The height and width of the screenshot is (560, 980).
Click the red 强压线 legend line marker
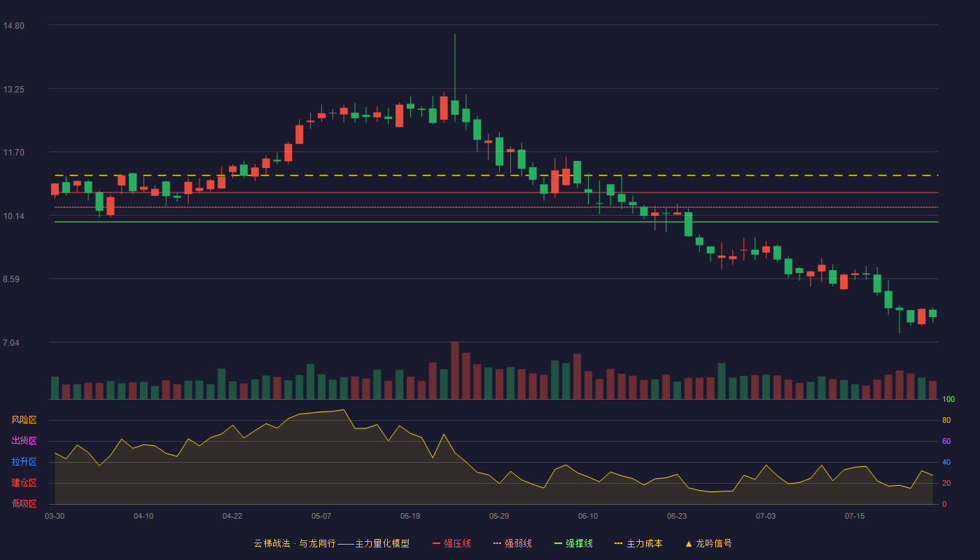[436, 543]
